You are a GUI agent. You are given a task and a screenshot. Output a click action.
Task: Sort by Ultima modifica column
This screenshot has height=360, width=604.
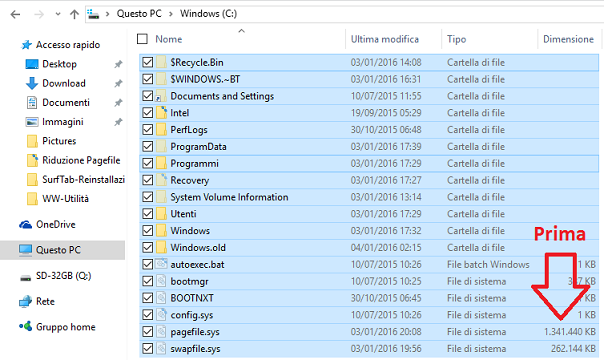pyautogui.click(x=384, y=39)
